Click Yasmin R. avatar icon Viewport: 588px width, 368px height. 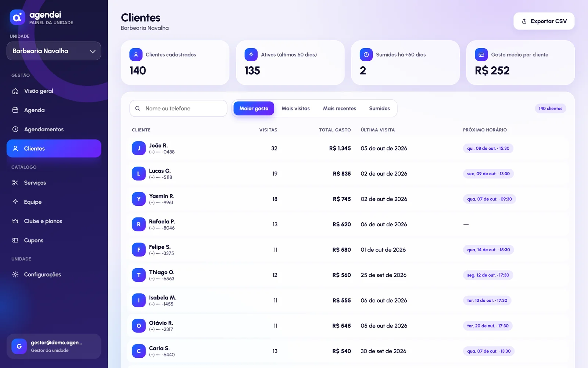pyautogui.click(x=139, y=199)
